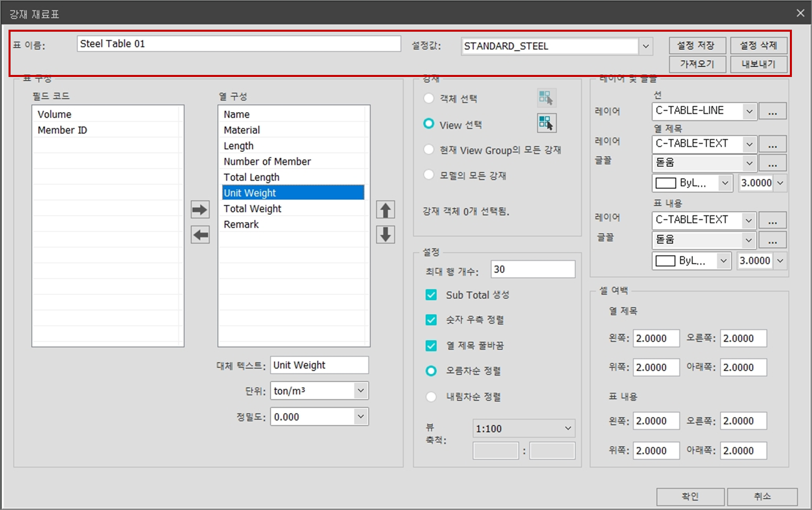Screen dimensions: 812x510
Task: Select 내림차순 정렬 radio button
Action: pos(431,397)
